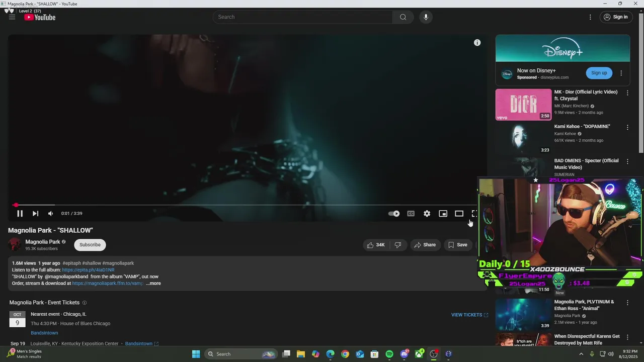Mute the video volume

coord(50,214)
